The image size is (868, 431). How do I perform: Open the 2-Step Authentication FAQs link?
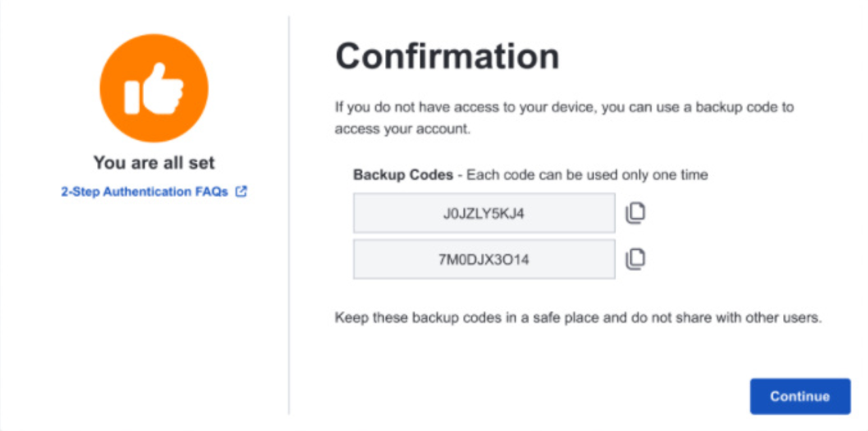click(145, 191)
